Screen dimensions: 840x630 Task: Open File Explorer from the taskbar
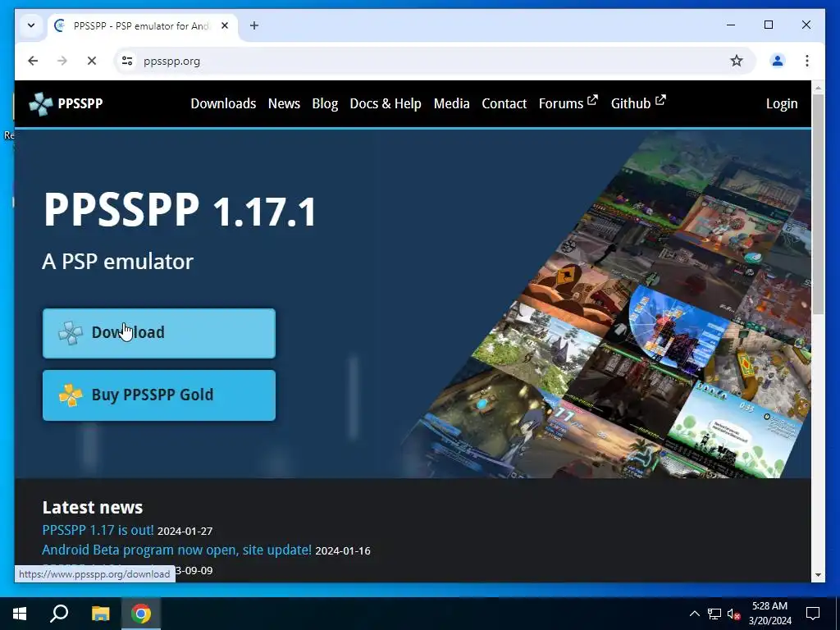[x=100, y=614]
